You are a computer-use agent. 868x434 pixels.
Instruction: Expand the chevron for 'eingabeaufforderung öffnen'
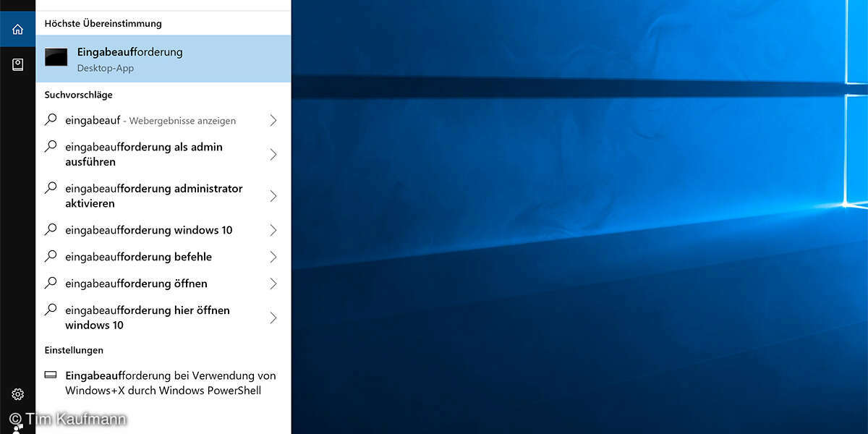[x=273, y=284]
